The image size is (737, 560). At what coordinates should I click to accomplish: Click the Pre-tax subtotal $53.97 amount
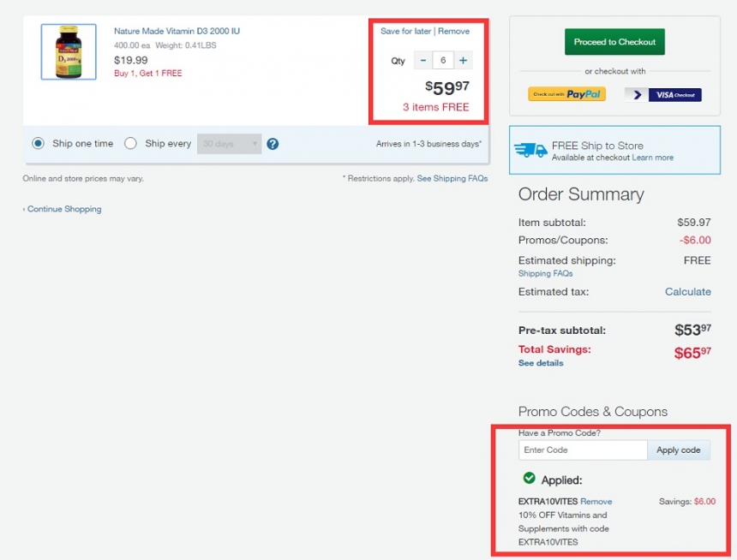pos(692,330)
